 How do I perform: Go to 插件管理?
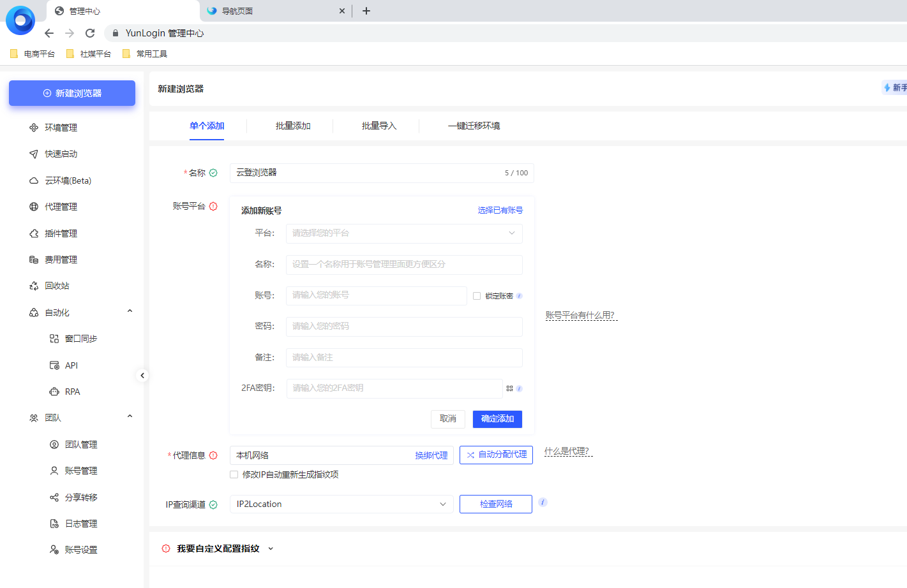(59, 233)
